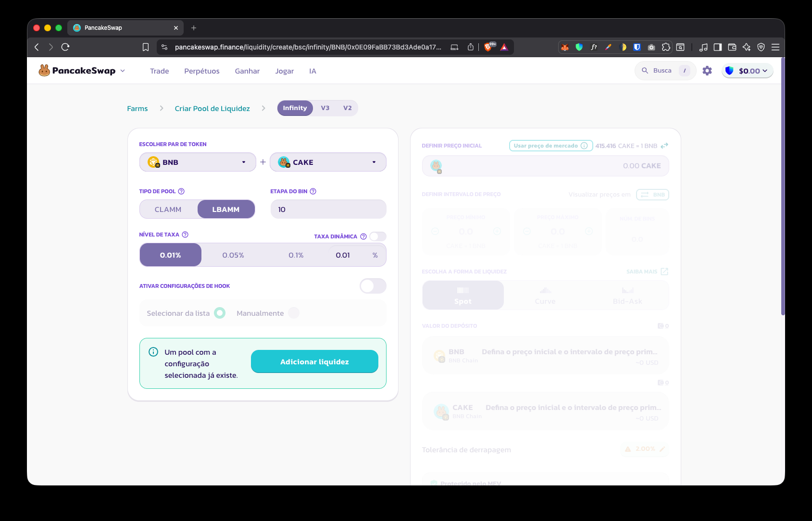The width and height of the screenshot is (812, 521).
Task: Click the Tipo de Pool help icon
Action: pyautogui.click(x=181, y=191)
